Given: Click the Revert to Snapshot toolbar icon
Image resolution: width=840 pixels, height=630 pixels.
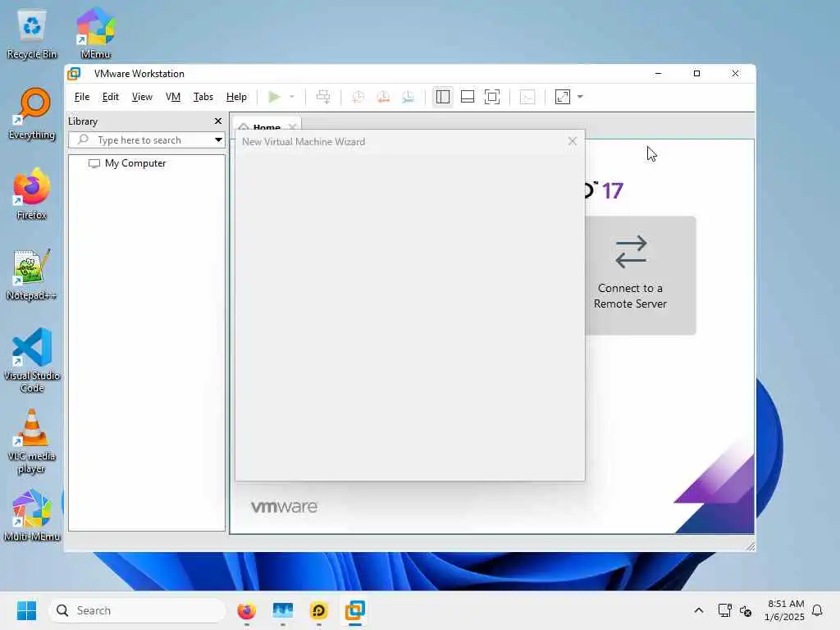Looking at the screenshot, I should point(383,97).
